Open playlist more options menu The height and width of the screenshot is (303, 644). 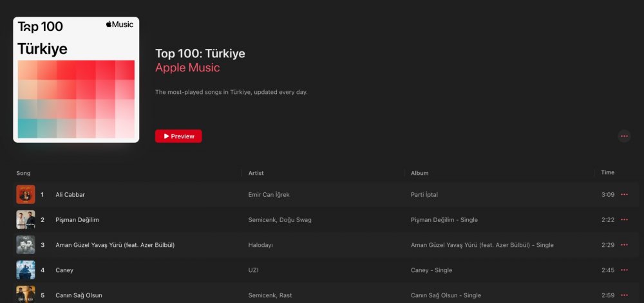point(623,136)
